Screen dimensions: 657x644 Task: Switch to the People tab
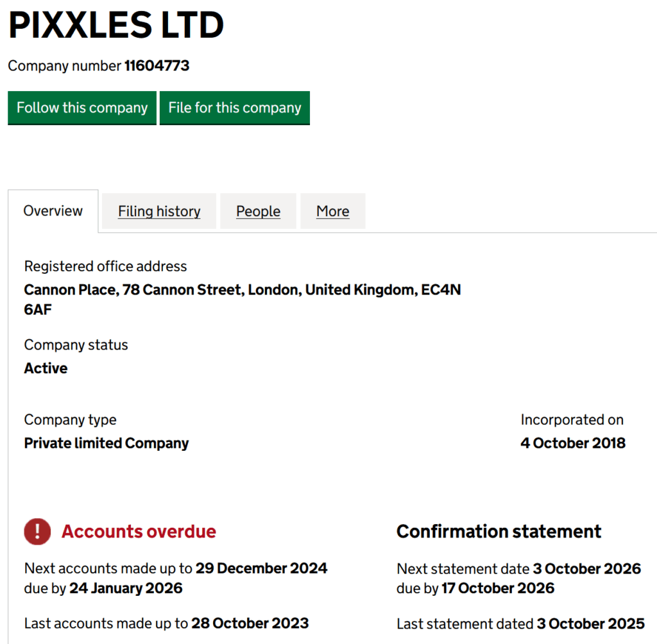(x=258, y=211)
